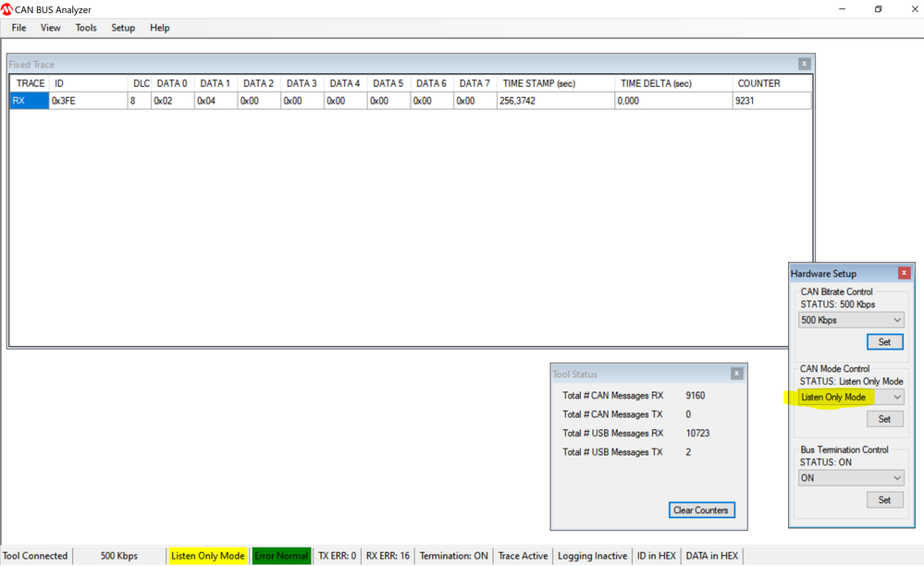Click the ID column header
Viewport: 924px width, 566px height.
point(89,83)
